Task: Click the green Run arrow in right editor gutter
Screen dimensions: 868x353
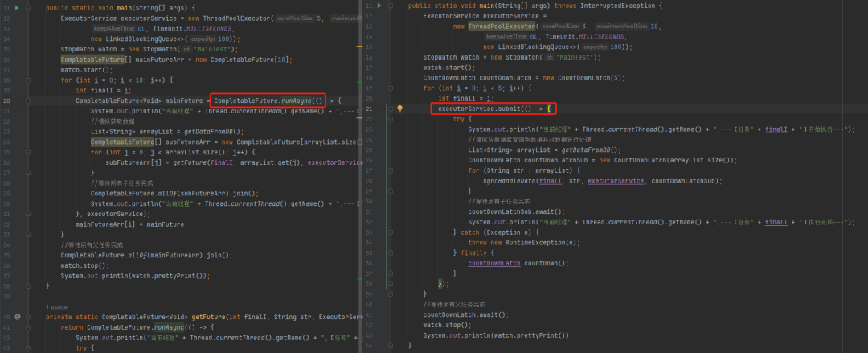Action: 379,6
